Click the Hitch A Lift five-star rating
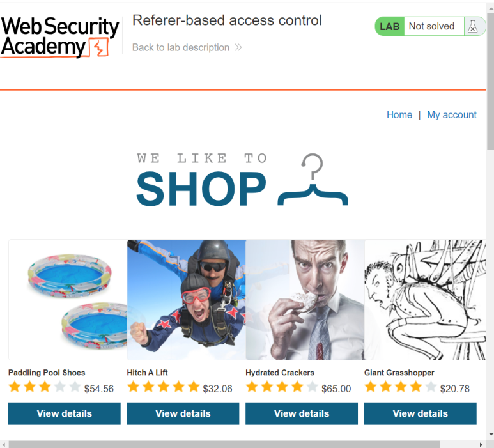Screen dimensions: 494x448 click(163, 387)
